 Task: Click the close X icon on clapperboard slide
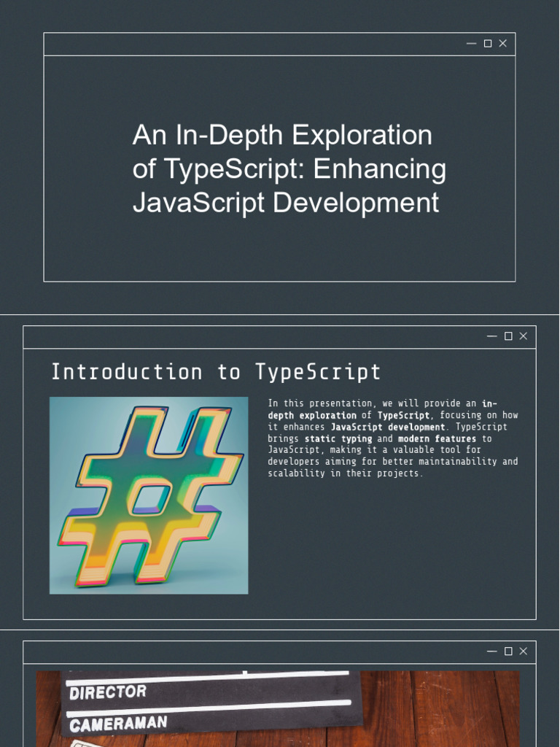point(524,651)
